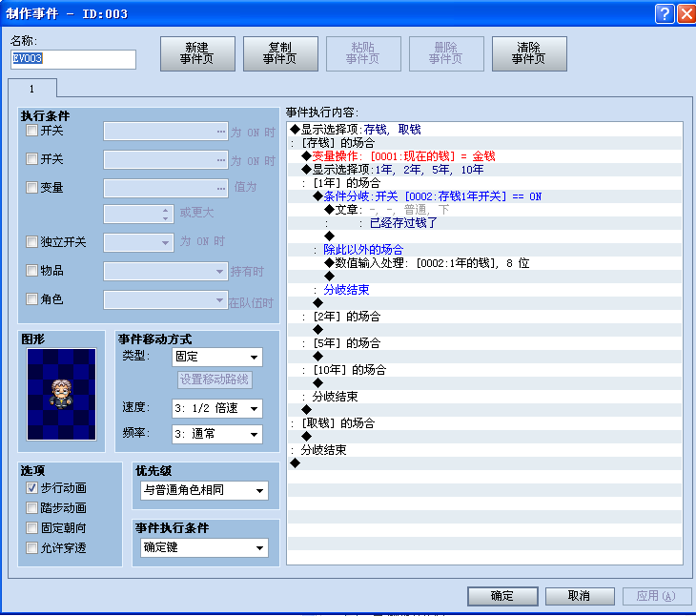Viewport: 696px width, 616px height.
Task: Select the 除此以外的场合 line
Action: coord(484,250)
